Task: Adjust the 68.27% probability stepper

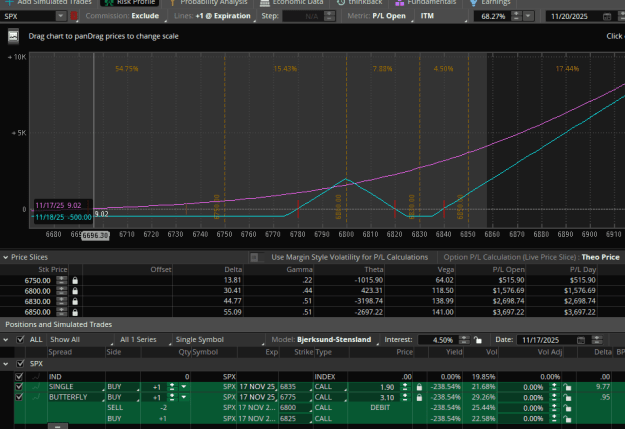Action: coord(516,16)
